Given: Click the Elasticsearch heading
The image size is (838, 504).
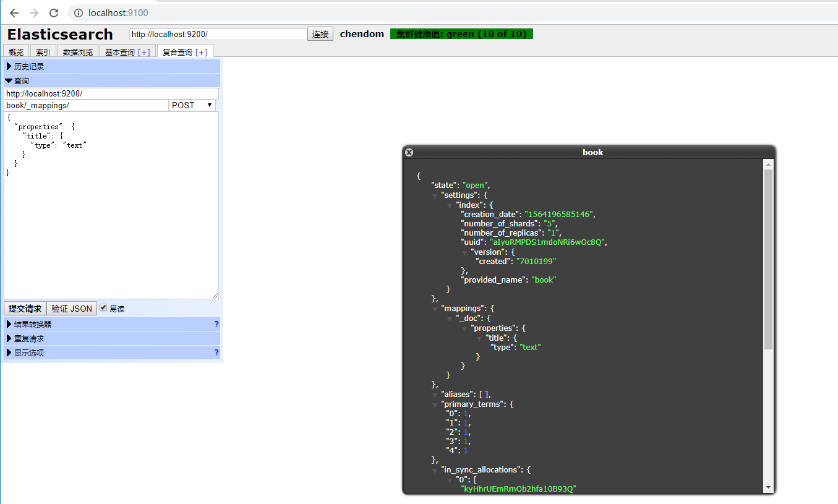Looking at the screenshot, I should [60, 34].
